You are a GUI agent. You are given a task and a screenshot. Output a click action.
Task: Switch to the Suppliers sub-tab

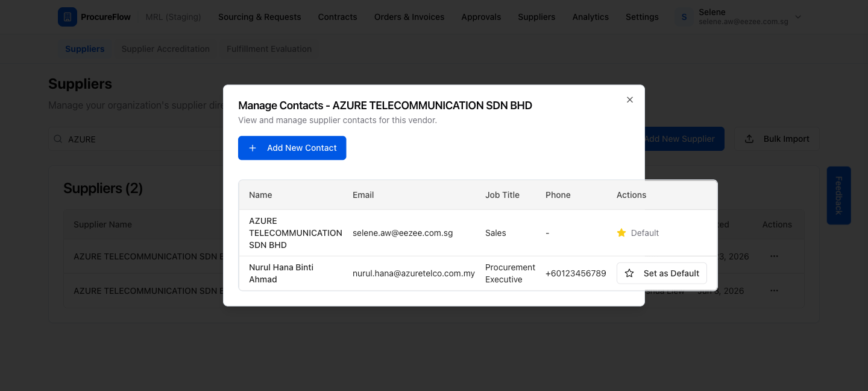click(84, 49)
